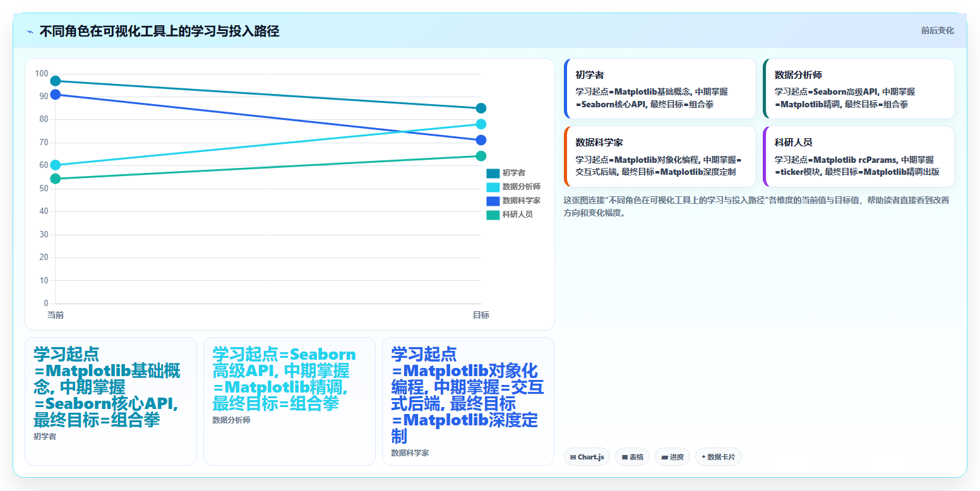980x491 pixels.
Task: Click the 数据科学家 legend label
Action: [522, 201]
